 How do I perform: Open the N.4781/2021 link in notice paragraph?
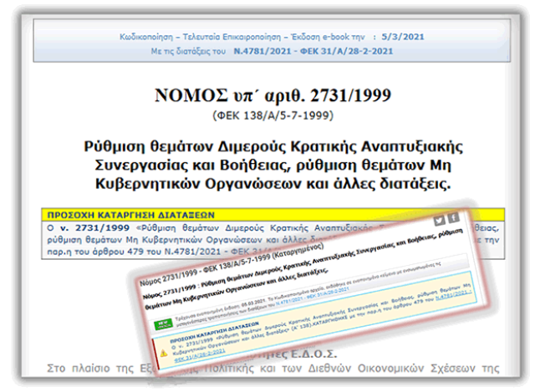coord(192,252)
